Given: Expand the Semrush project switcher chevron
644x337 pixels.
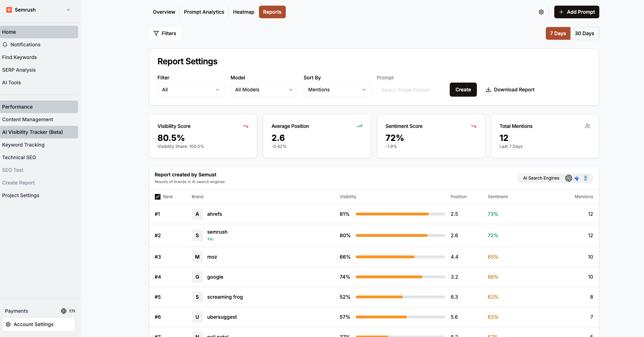Looking at the screenshot, I should (68, 10).
